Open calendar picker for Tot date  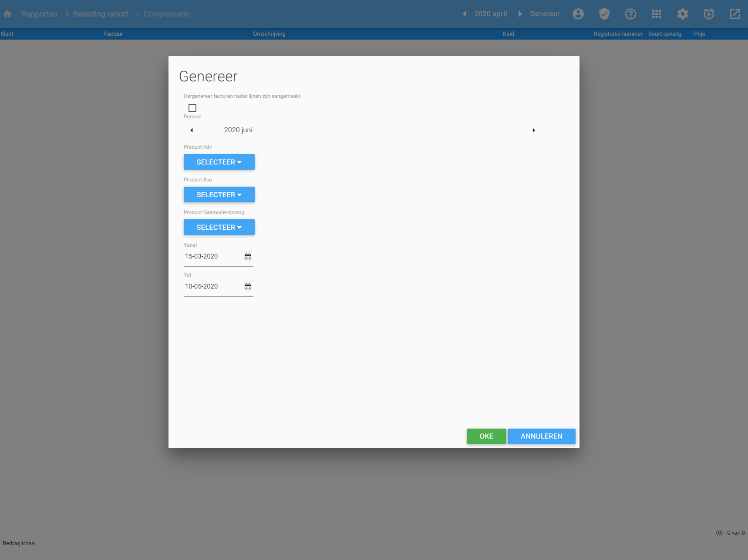(x=248, y=287)
